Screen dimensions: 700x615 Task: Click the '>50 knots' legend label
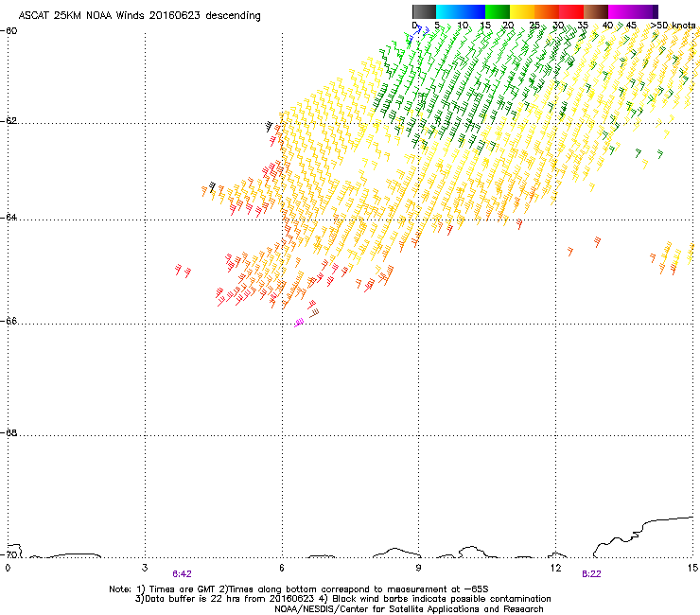(673, 26)
